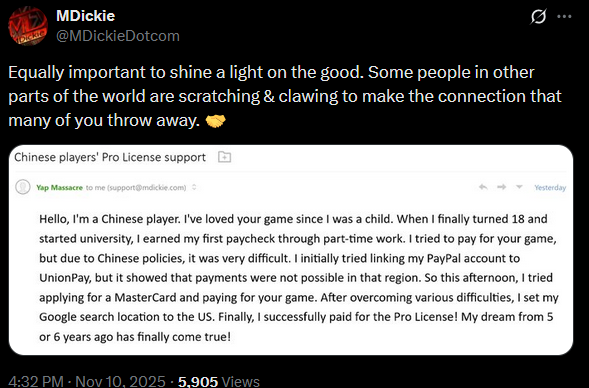Click the email sender avatar icon
This screenshot has width=589, height=388.
coord(23,187)
